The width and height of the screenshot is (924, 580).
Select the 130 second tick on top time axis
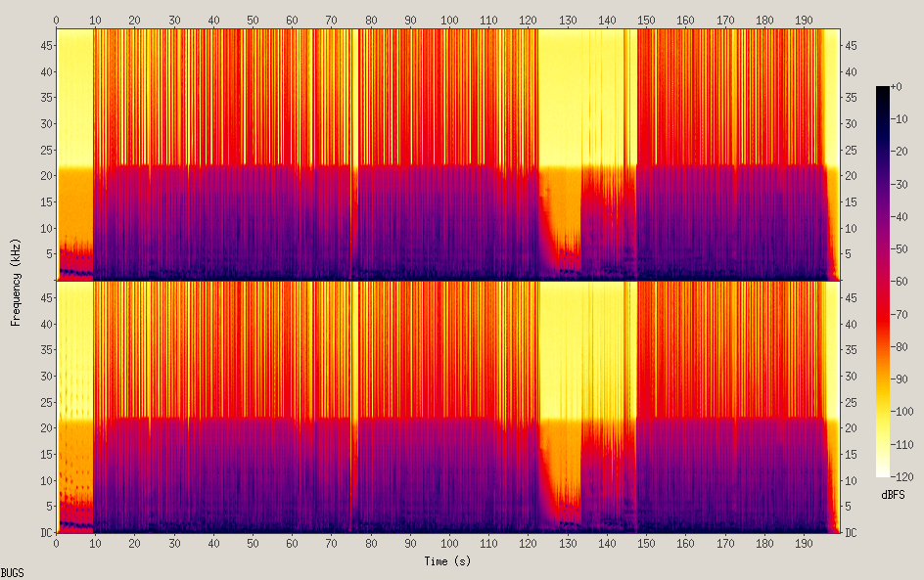tap(568, 20)
